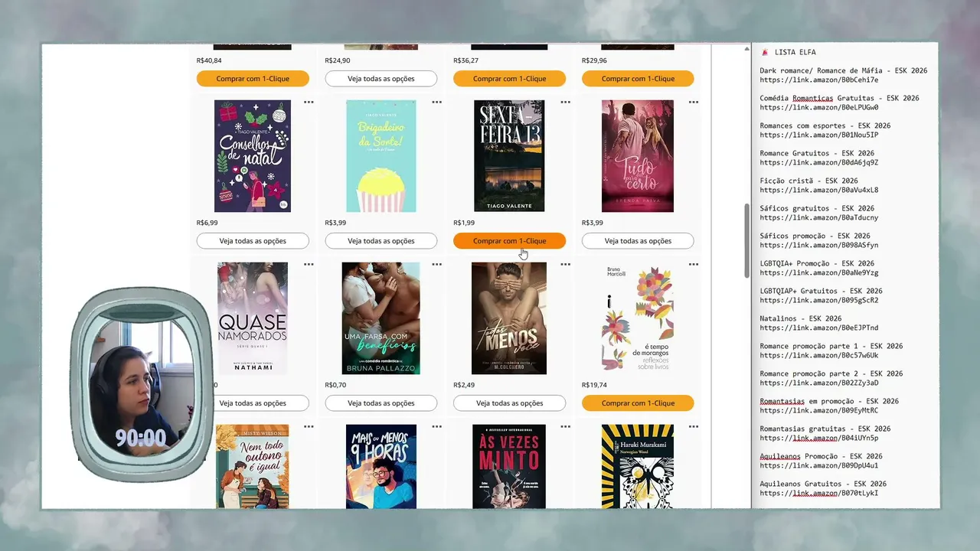Open the Uma Farsa com Benefícios cover
Image resolution: width=980 pixels, height=551 pixels.
tap(381, 318)
